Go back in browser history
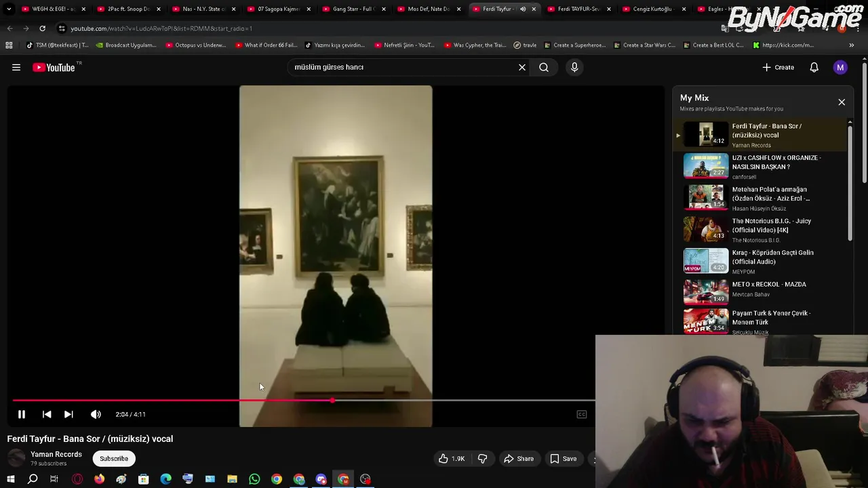868x488 pixels. coord(9,28)
